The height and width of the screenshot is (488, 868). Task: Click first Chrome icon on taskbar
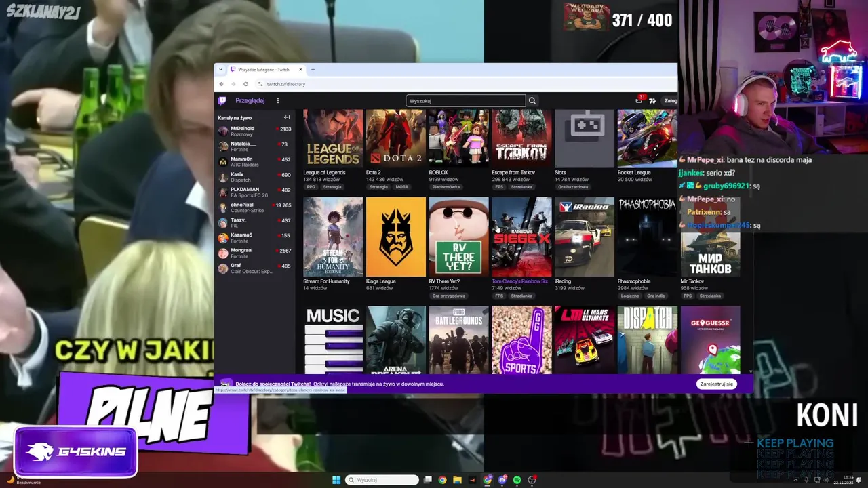pyautogui.click(x=443, y=480)
